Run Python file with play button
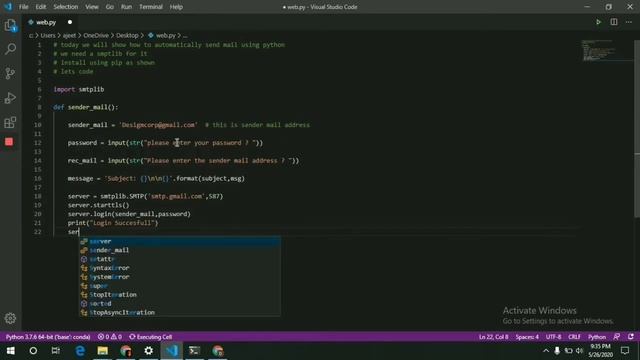Image resolution: width=640 pixels, height=360 pixels. (598, 22)
